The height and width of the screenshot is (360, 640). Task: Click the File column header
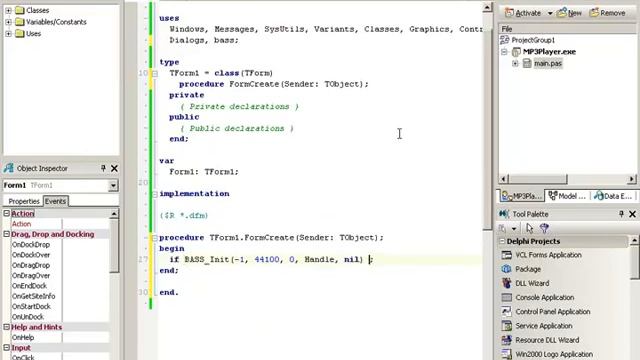coord(567,29)
